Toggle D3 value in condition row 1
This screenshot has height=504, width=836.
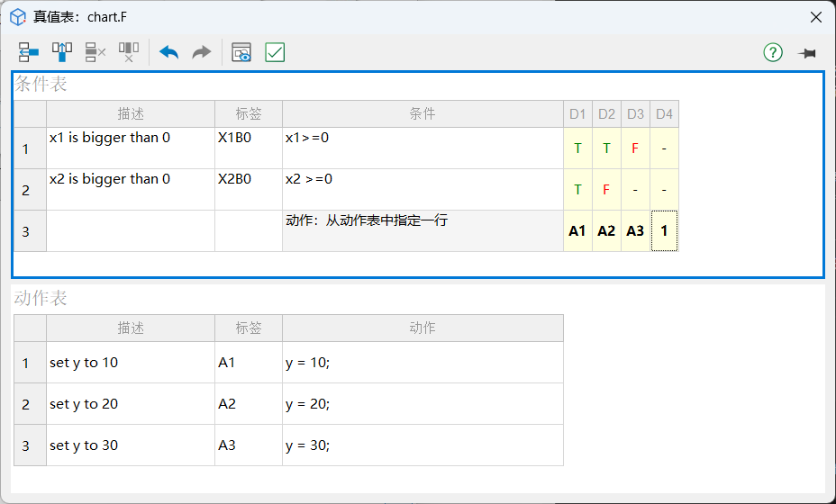pos(635,148)
